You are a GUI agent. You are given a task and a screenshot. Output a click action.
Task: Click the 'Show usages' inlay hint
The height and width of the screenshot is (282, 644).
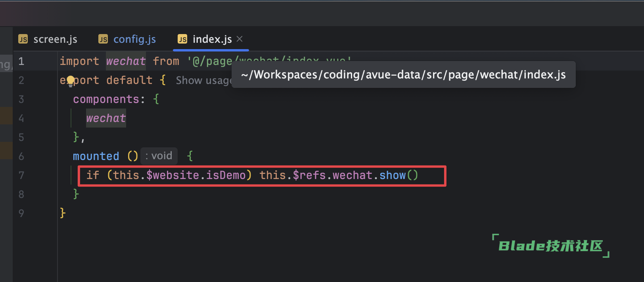click(x=203, y=80)
